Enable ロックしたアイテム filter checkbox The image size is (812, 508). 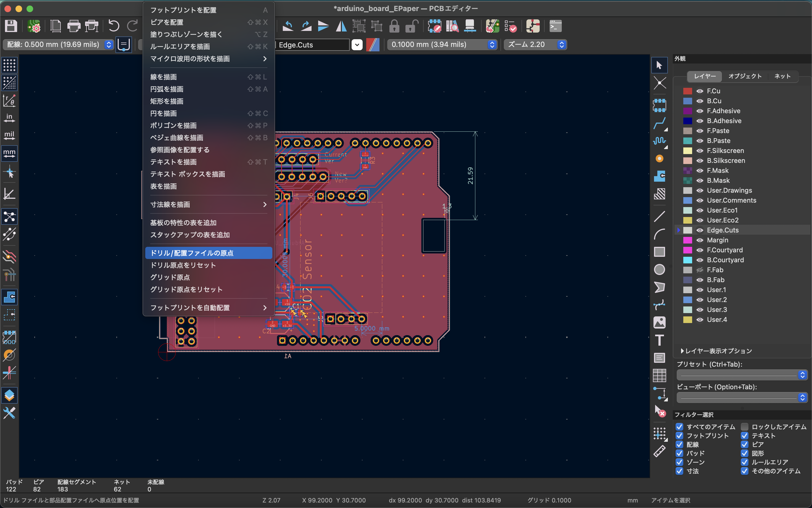tap(744, 427)
